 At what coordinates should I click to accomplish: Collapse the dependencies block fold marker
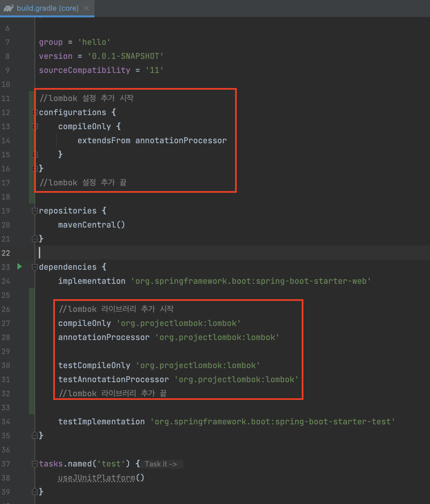click(35, 267)
